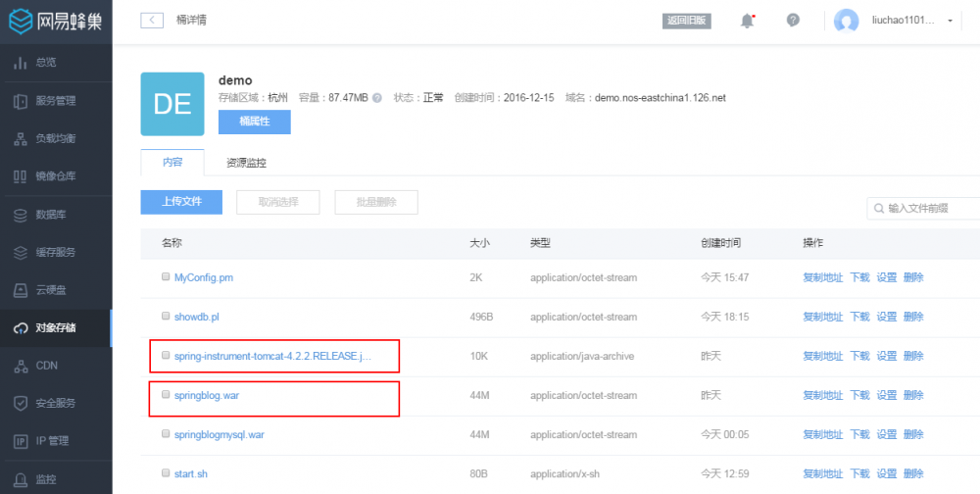
Task: Click the IP 管理 sidebar icon
Action: click(x=21, y=441)
